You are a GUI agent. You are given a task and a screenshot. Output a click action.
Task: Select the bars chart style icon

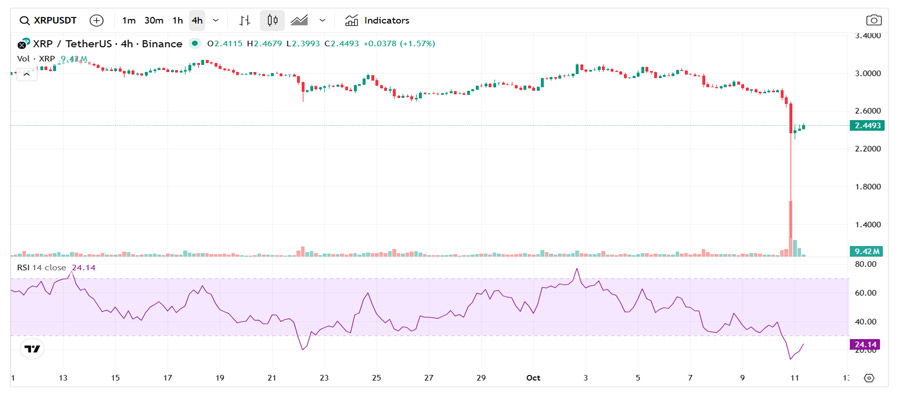coord(244,20)
